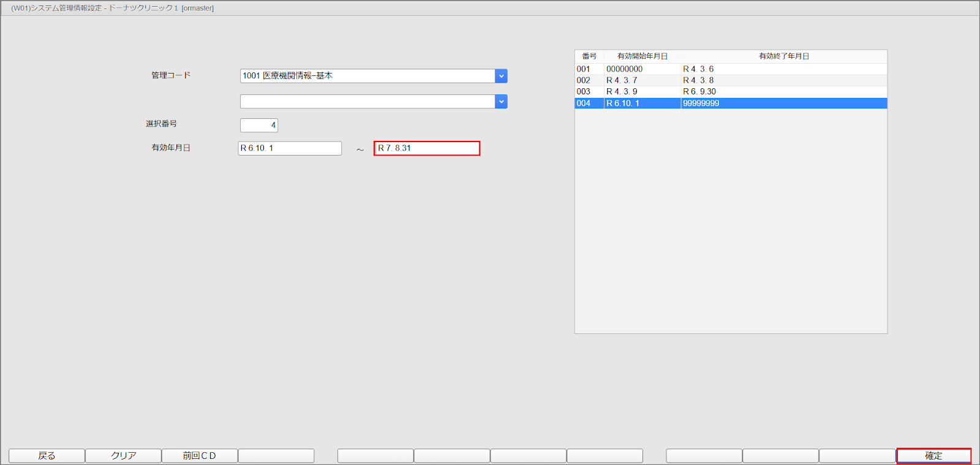Click the 選択番号 input field
The width and height of the screenshot is (980, 465).
258,126
